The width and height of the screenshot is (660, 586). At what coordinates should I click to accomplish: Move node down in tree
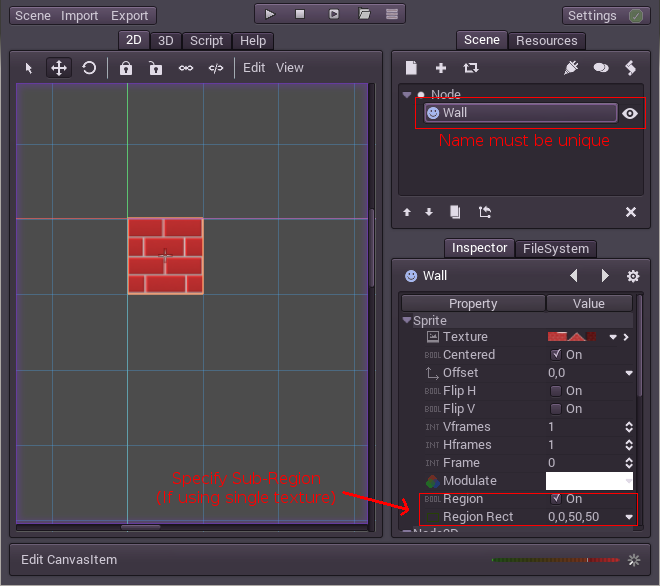[429, 212]
